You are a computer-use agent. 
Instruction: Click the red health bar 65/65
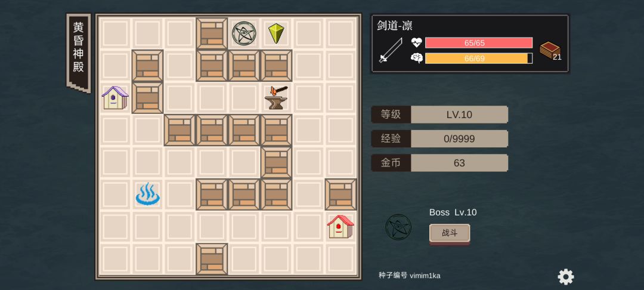point(479,43)
